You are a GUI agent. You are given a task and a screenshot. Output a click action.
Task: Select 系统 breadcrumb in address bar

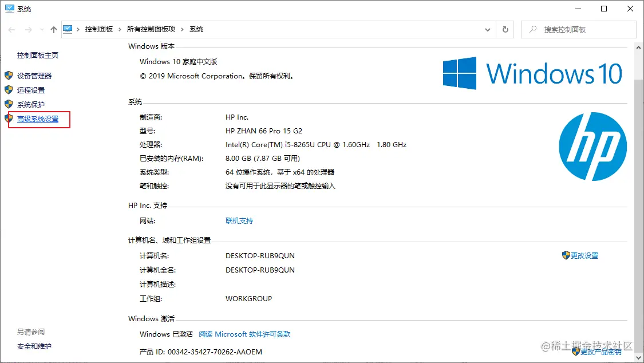[x=196, y=29]
